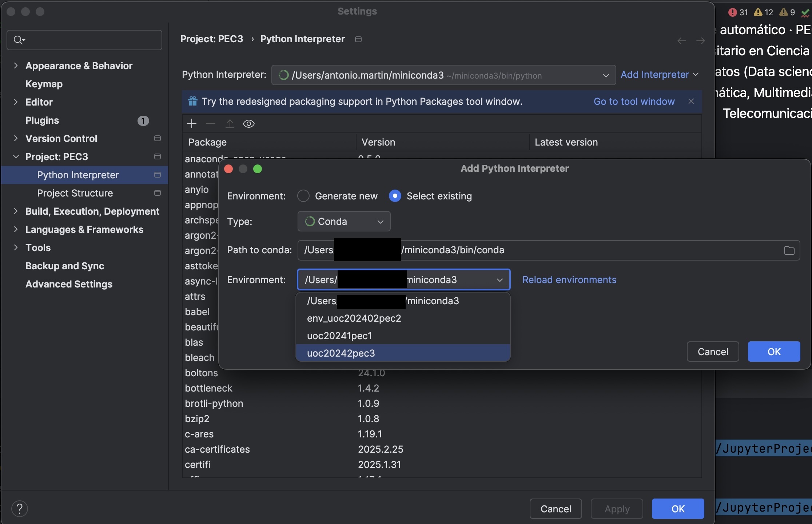Click Cancel in Add Python Interpreter dialog

click(713, 352)
